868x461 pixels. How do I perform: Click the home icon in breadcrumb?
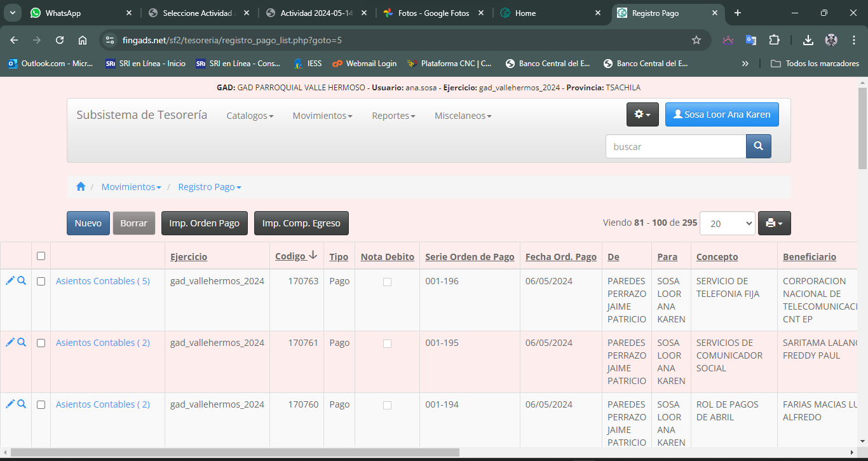coord(81,187)
